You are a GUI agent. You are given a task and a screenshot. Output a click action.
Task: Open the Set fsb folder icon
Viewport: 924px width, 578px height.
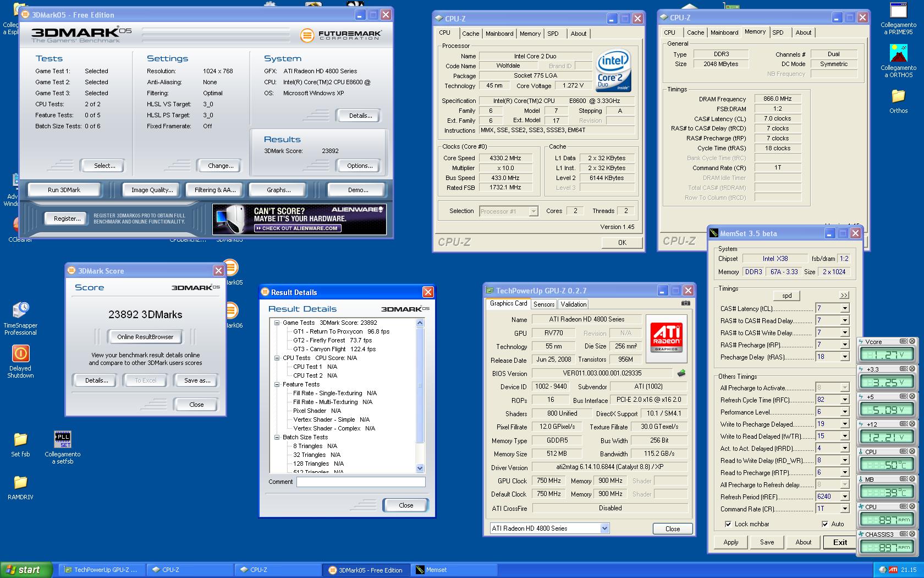(x=20, y=439)
